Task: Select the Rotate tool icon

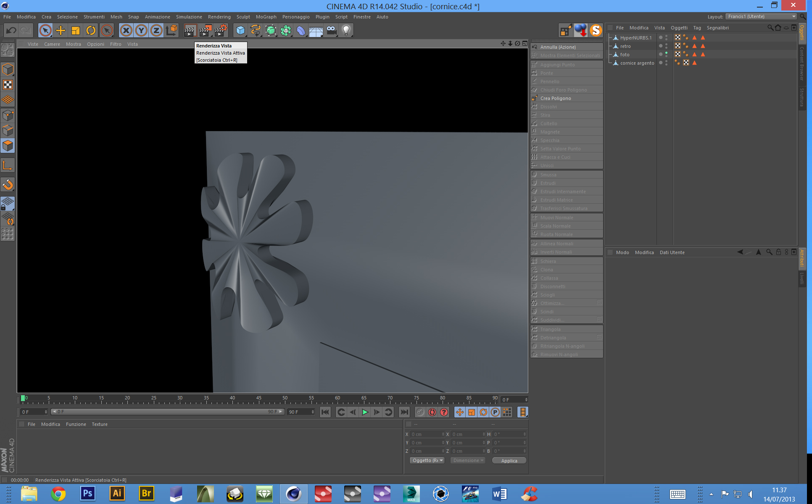Action: pos(91,30)
